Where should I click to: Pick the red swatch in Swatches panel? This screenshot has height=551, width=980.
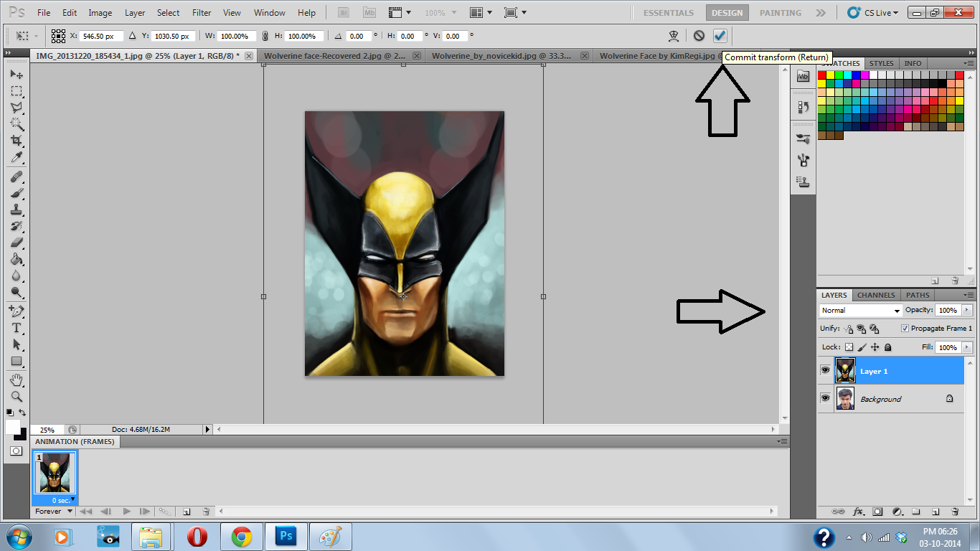(822, 75)
